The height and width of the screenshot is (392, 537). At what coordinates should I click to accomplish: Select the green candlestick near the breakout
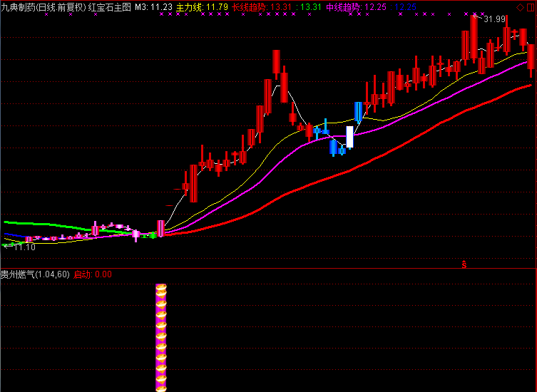tap(153, 234)
